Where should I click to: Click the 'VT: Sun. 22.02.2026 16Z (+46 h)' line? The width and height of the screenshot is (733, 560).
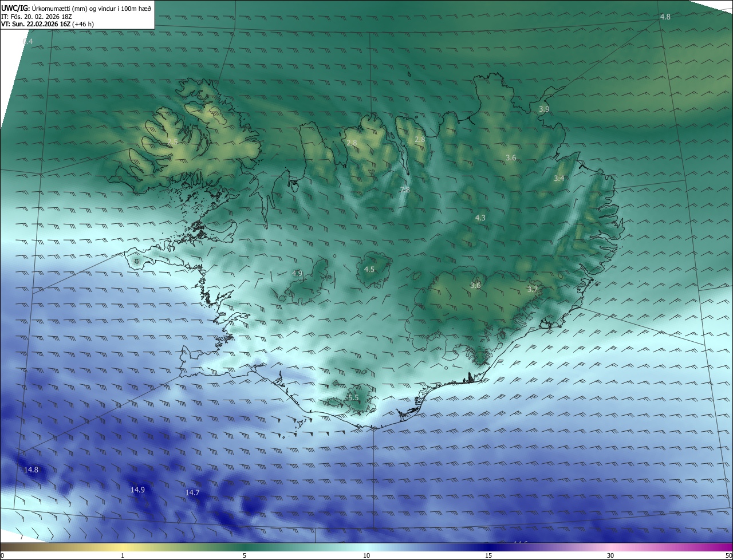click(x=47, y=25)
